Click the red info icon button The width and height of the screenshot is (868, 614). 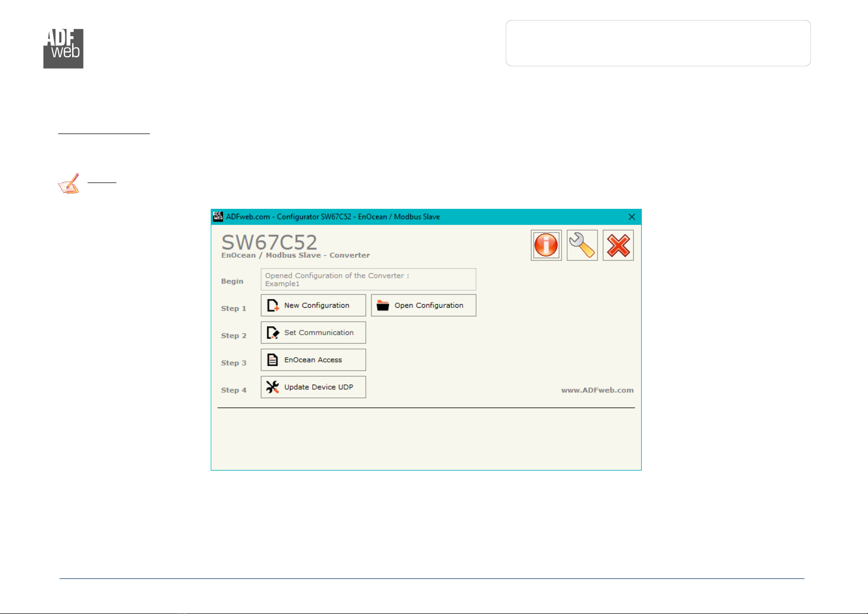[546, 245]
